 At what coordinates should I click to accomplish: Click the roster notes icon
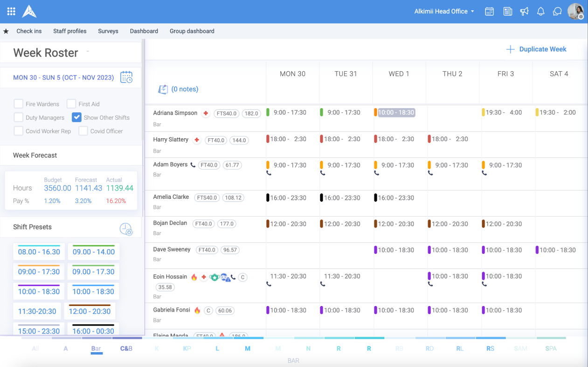163,89
